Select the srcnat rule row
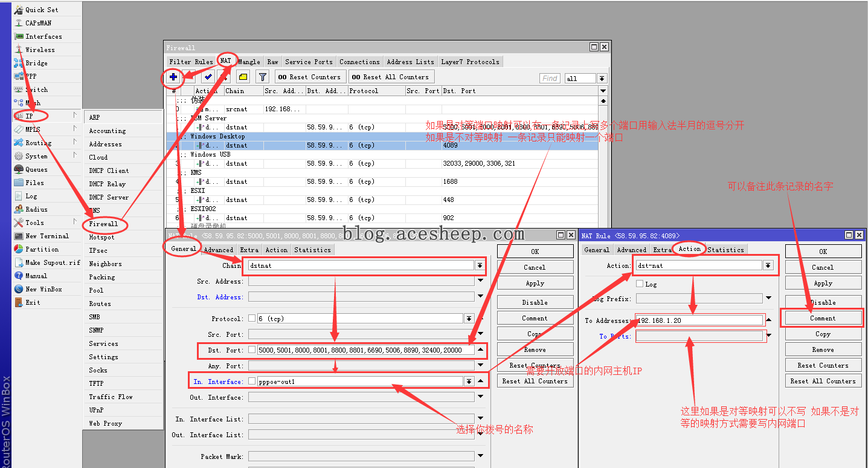The image size is (868, 468). (382, 109)
